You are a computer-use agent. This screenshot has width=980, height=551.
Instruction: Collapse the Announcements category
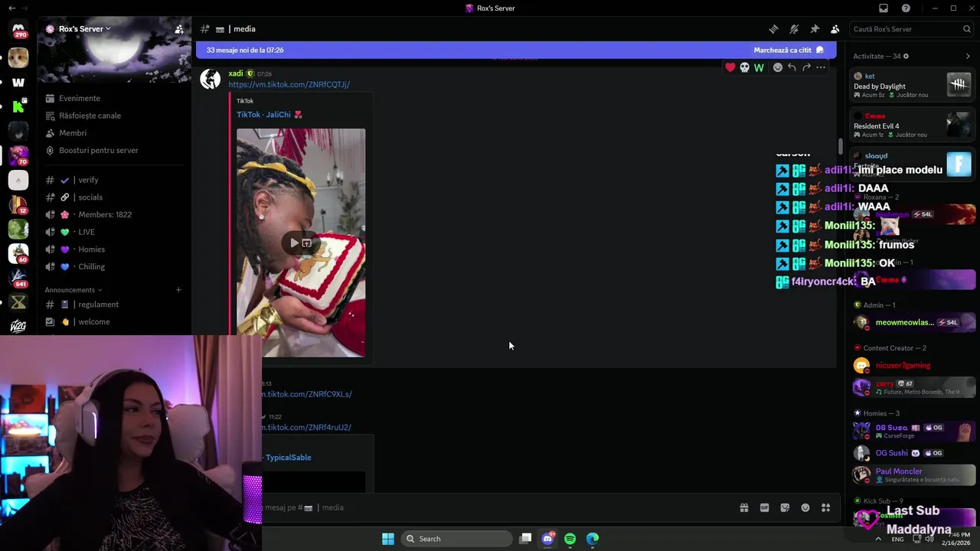73,290
